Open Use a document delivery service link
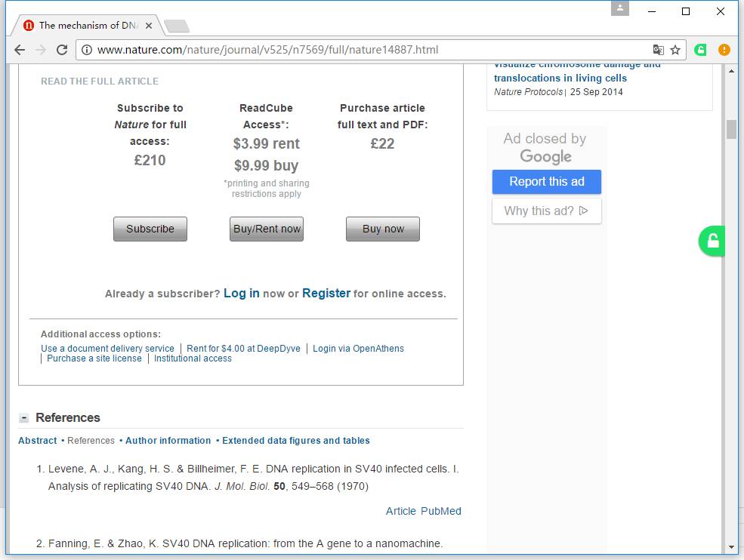The width and height of the screenshot is (744, 560). (108, 349)
